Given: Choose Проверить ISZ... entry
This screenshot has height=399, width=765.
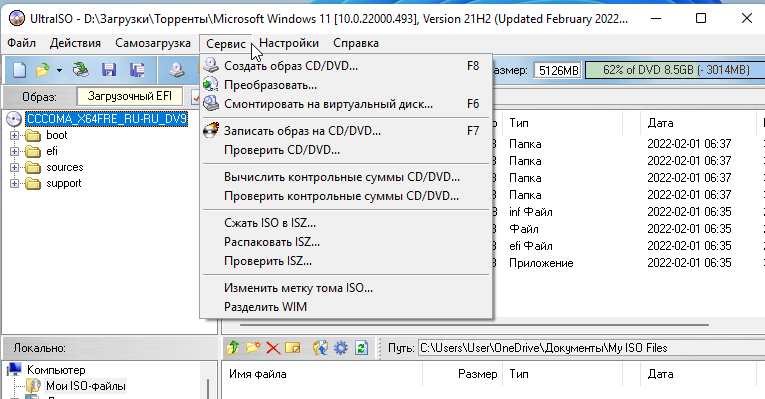Looking at the screenshot, I should point(345,260).
